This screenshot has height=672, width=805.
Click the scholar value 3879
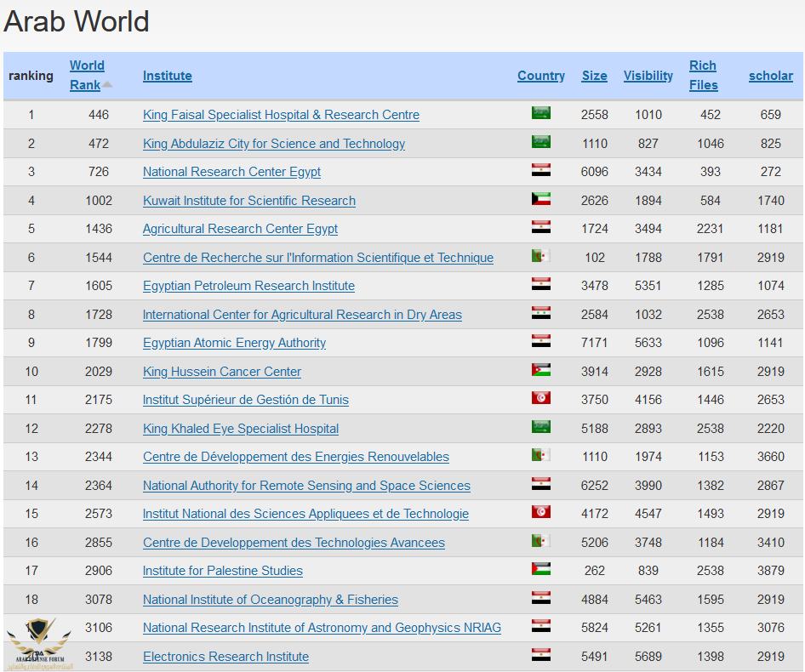pos(771,571)
